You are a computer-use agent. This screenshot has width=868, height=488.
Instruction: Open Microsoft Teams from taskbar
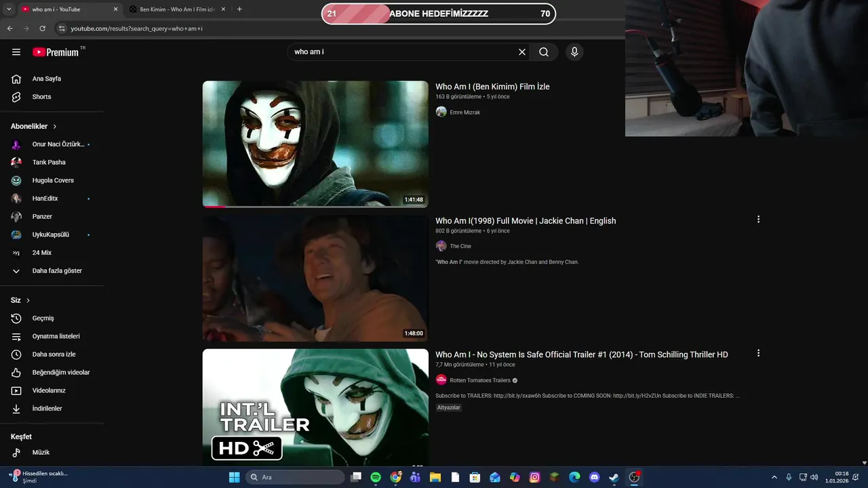(x=415, y=477)
